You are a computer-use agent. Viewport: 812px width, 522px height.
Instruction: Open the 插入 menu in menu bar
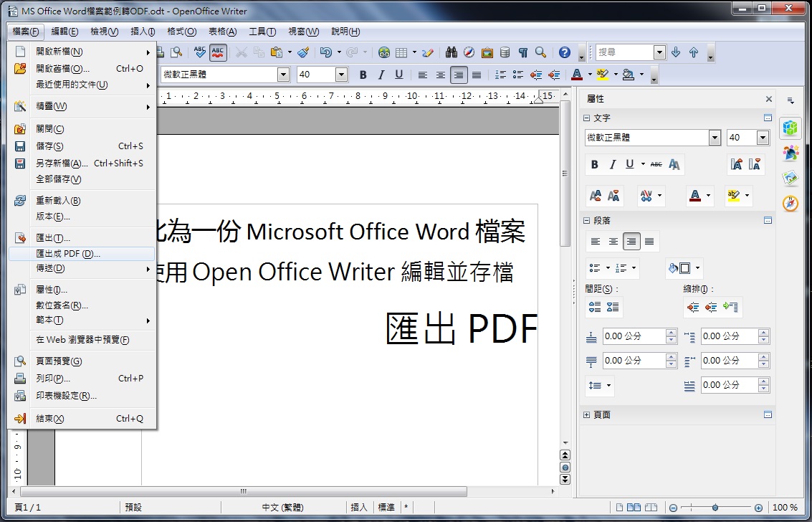coord(143,32)
